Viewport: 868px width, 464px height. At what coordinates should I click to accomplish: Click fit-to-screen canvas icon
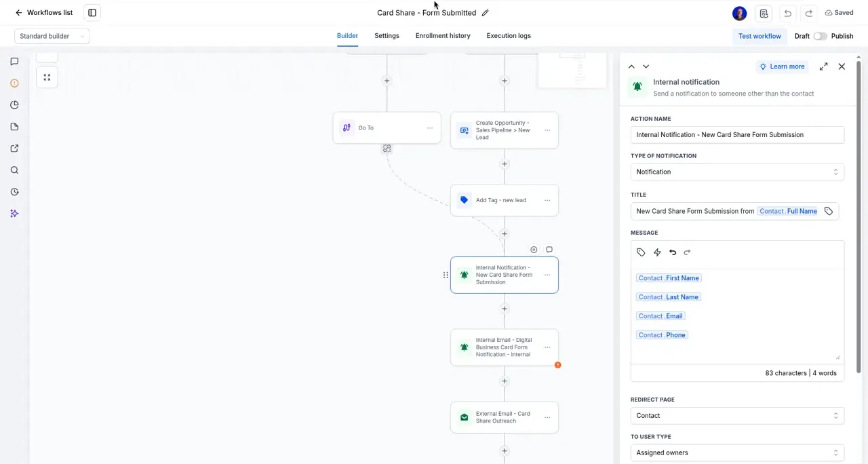pos(47,77)
